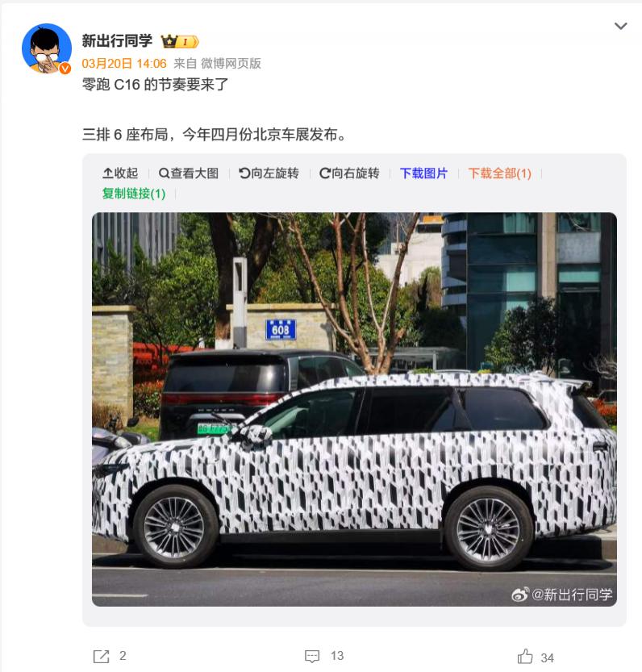642x672 pixels.
Task: Open comments via the speech bubble icon
Action: click(312, 656)
